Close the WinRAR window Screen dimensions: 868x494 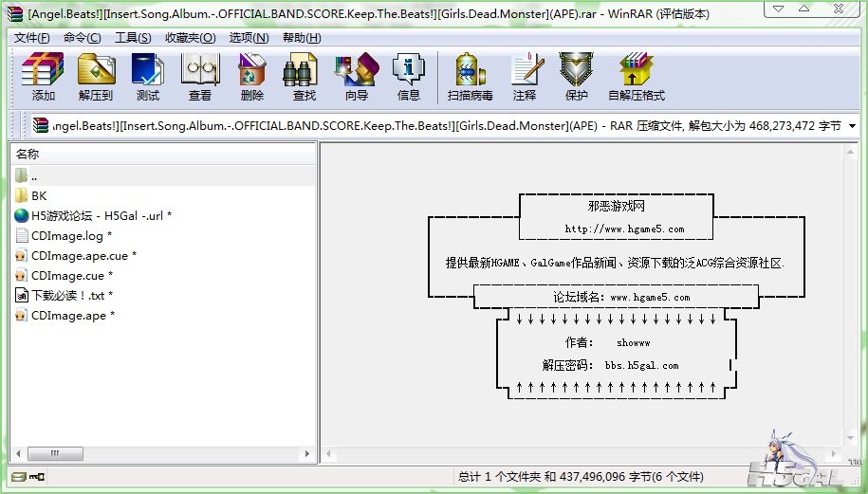pyautogui.click(x=839, y=9)
